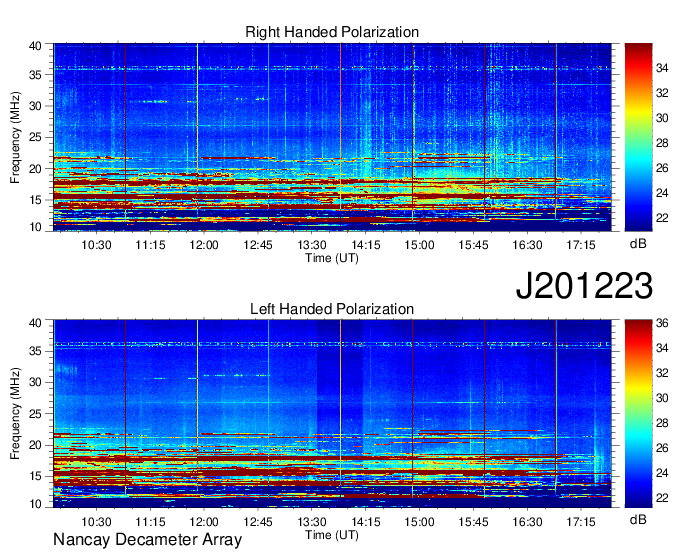The width and height of the screenshot is (680, 552).
Task: Select the J201223 observation label
Action: click(584, 285)
